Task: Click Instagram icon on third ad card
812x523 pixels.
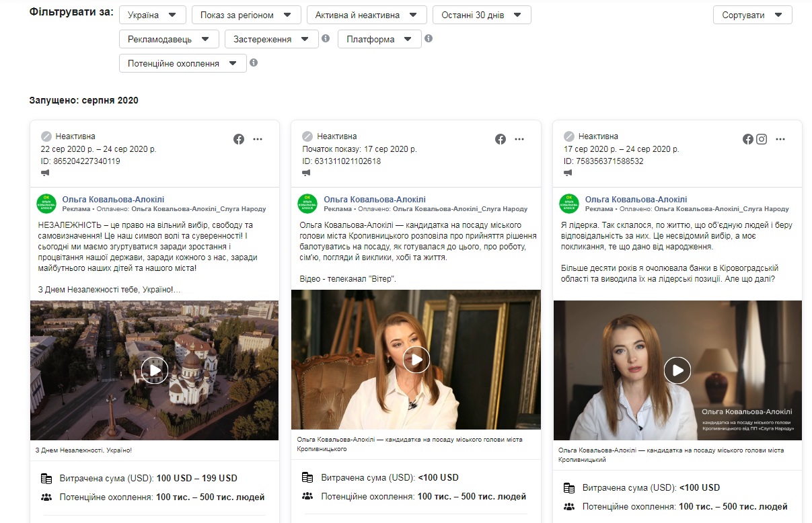Action: click(x=762, y=139)
